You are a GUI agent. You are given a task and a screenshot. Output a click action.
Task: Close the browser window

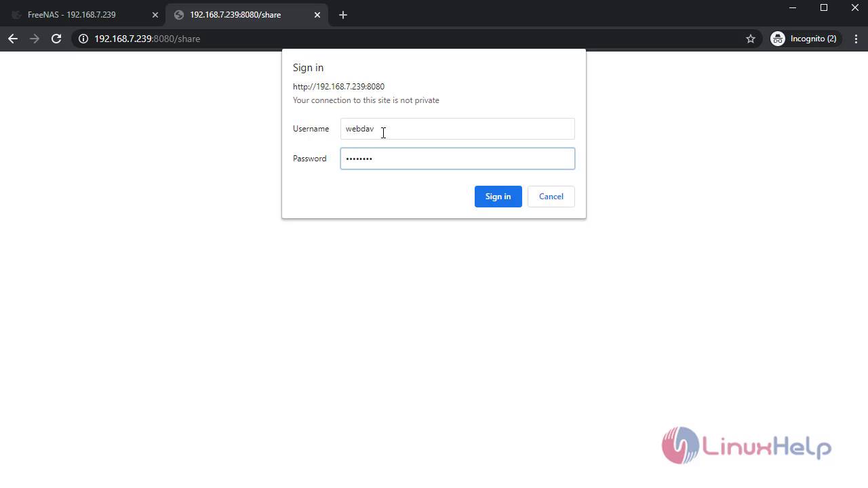point(855,8)
